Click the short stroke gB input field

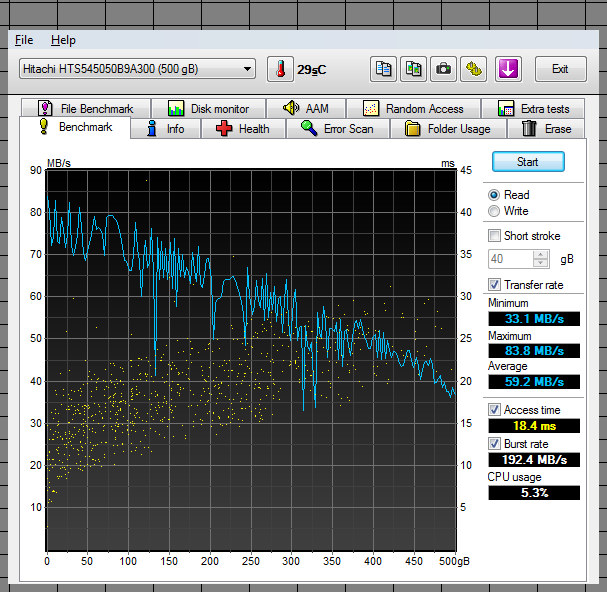point(510,259)
